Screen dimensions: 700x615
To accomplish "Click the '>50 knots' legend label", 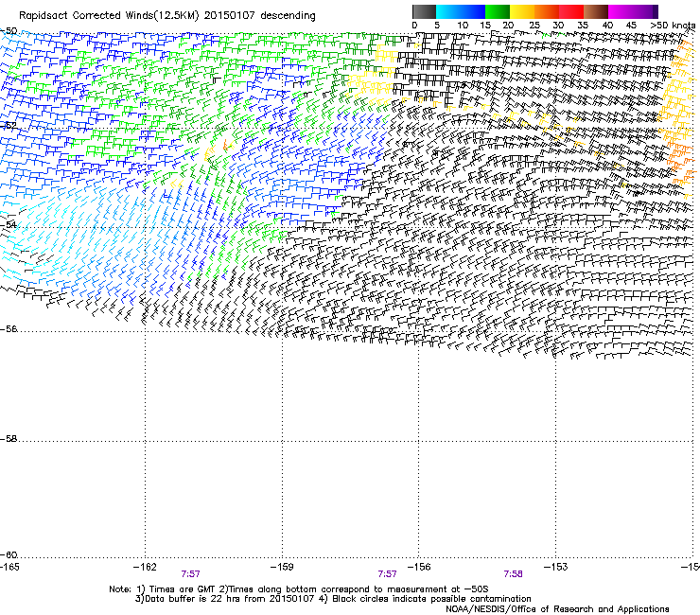I will (673, 26).
